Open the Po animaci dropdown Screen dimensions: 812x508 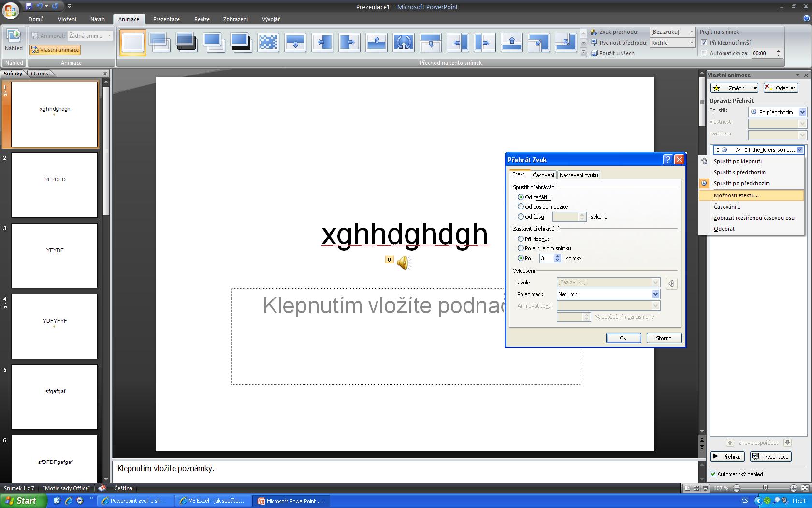(x=655, y=294)
